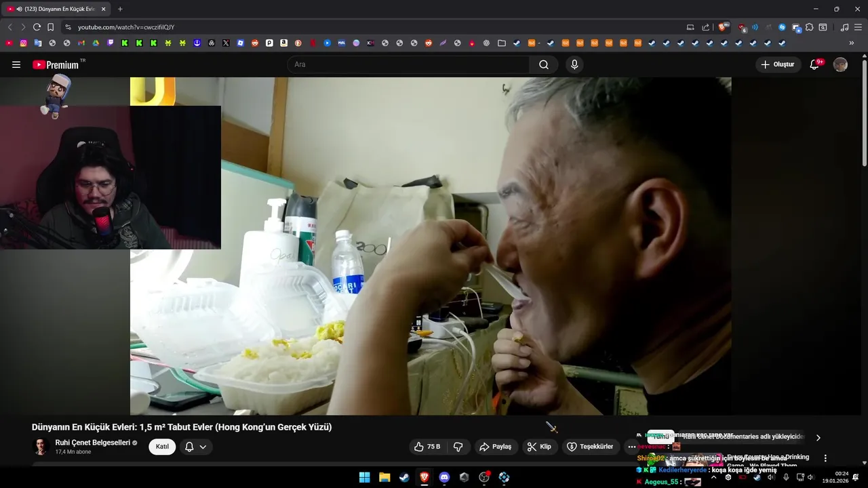Switch to Brave browser in taskbar
Image resolution: width=868 pixels, height=488 pixels.
[x=424, y=477]
